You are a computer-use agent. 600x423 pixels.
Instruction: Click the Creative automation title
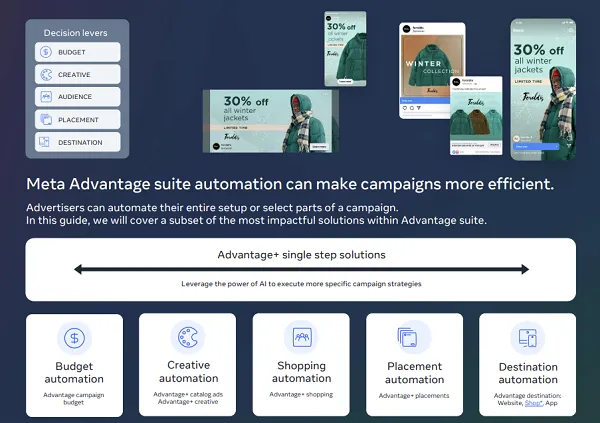point(189,372)
